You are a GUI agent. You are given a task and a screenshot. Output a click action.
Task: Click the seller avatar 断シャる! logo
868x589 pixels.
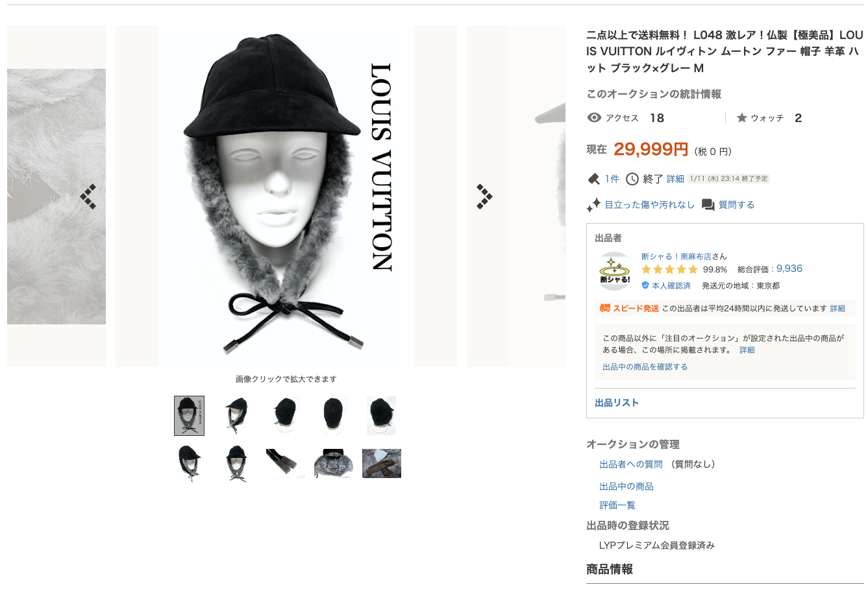coord(614,271)
